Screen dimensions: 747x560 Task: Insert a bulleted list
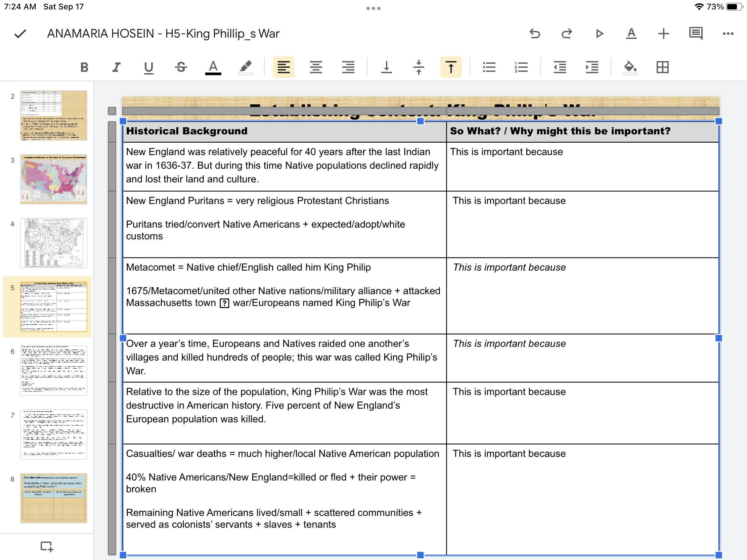pyautogui.click(x=489, y=67)
